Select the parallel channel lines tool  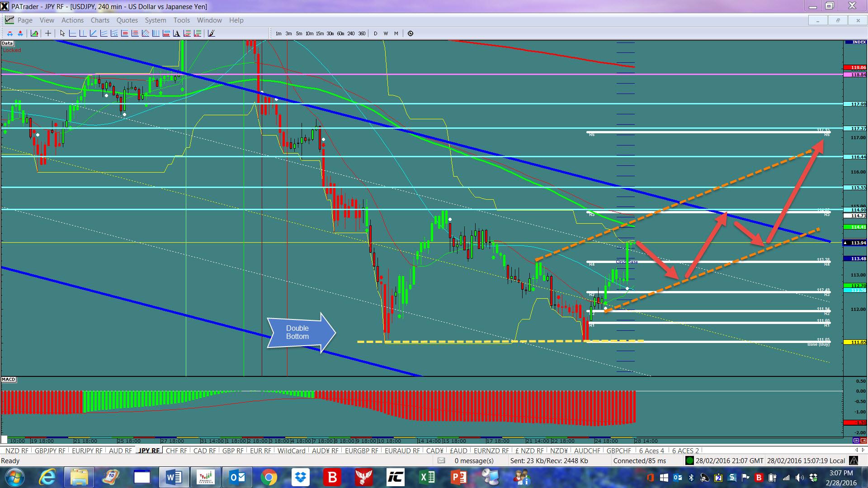click(104, 33)
